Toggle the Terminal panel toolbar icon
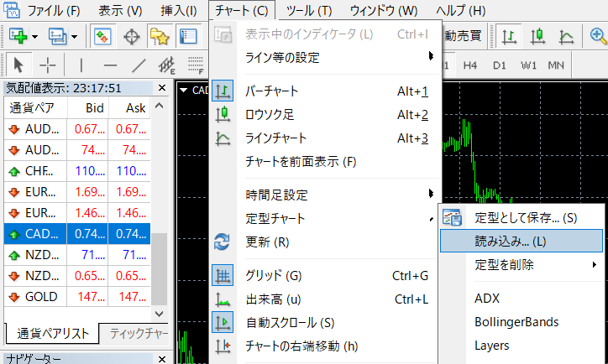The image size is (608, 364). tap(189, 36)
